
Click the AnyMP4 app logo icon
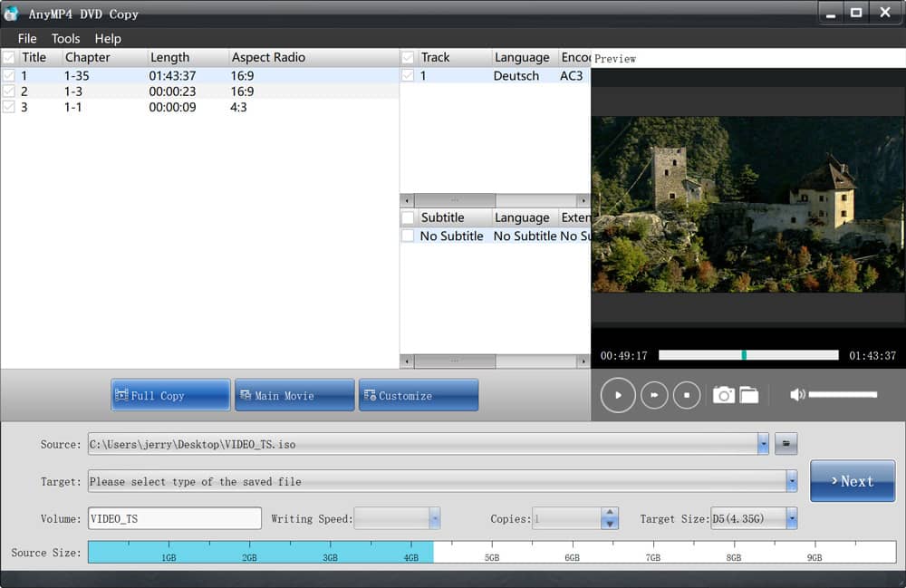12,14
